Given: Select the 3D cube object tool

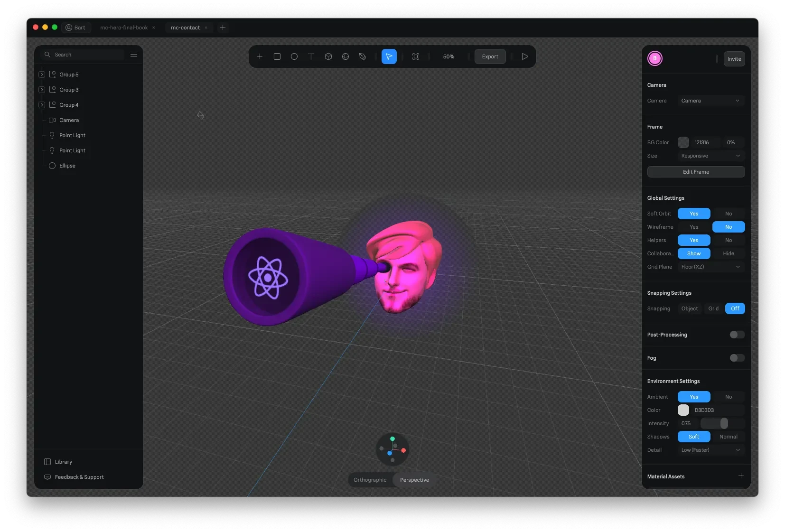Looking at the screenshot, I should [328, 56].
